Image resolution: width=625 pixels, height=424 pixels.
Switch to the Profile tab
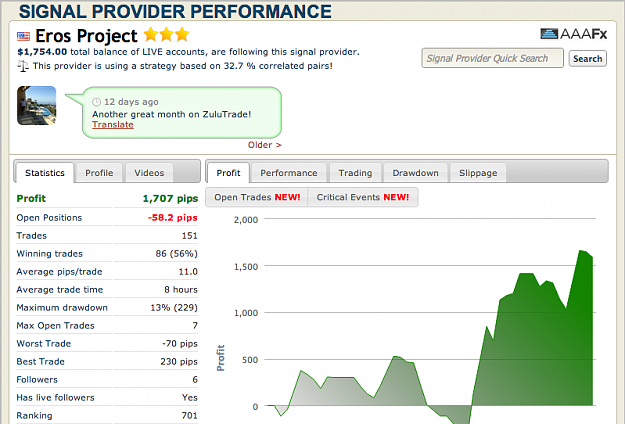click(x=99, y=173)
